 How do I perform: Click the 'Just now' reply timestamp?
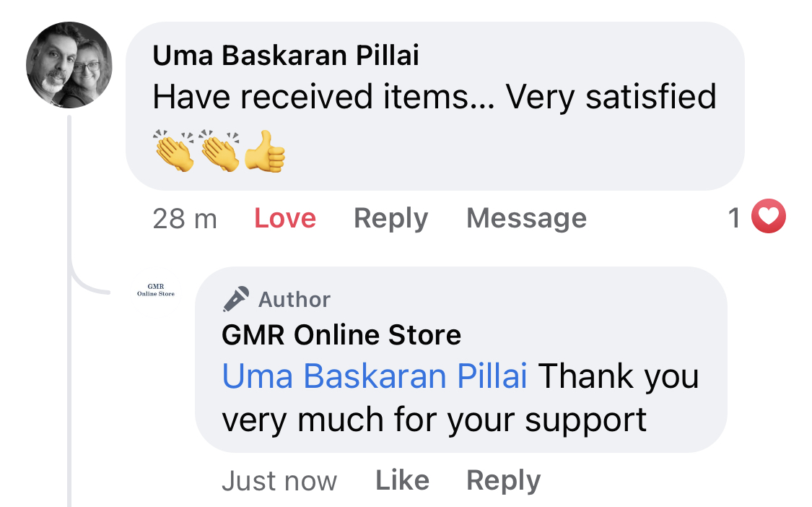point(279,481)
